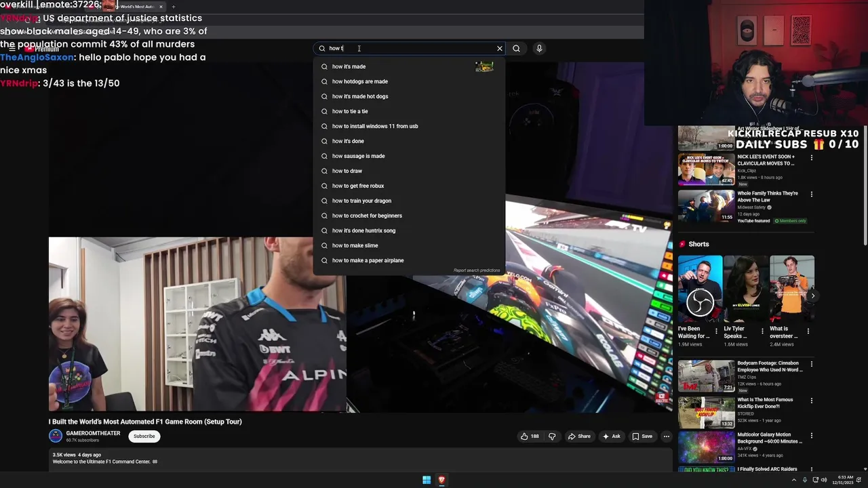Open more actions (three dots) under video
868x488 pixels.
[667, 436]
